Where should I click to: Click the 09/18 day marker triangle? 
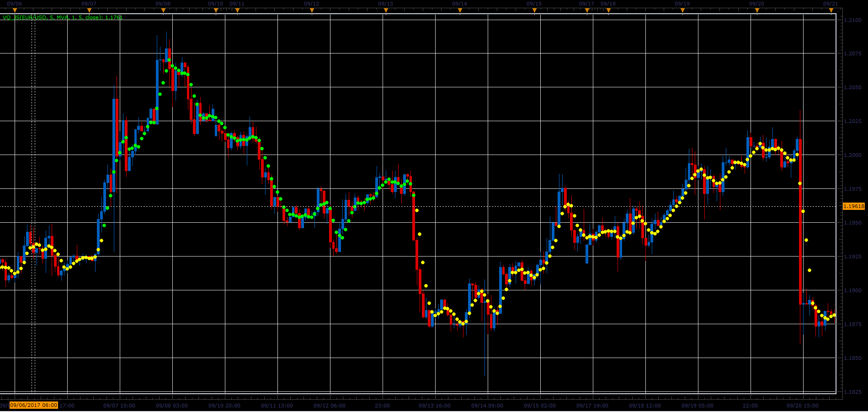tap(608, 11)
